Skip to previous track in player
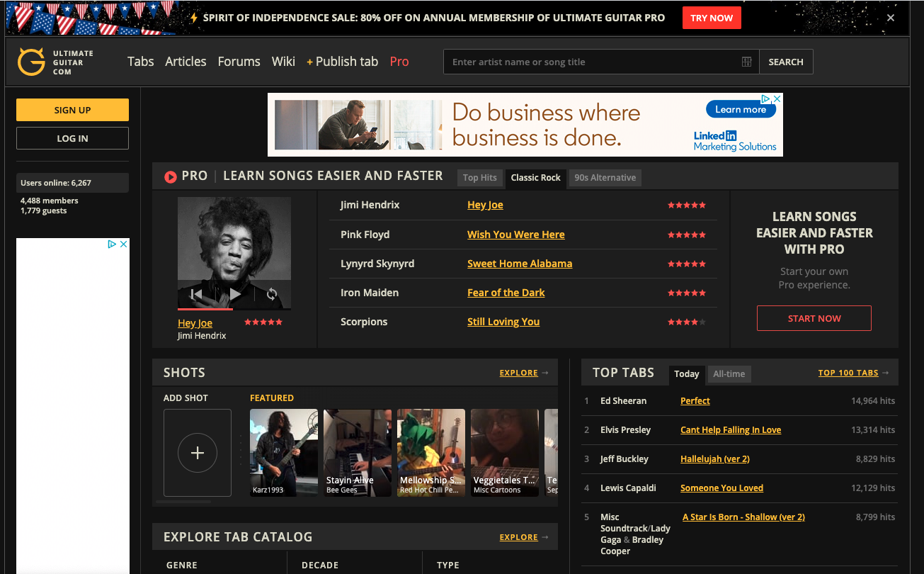This screenshot has height=574, width=924. coord(197,294)
